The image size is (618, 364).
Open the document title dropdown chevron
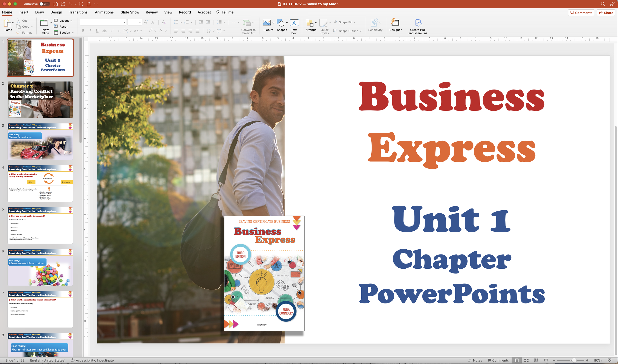tap(338, 4)
